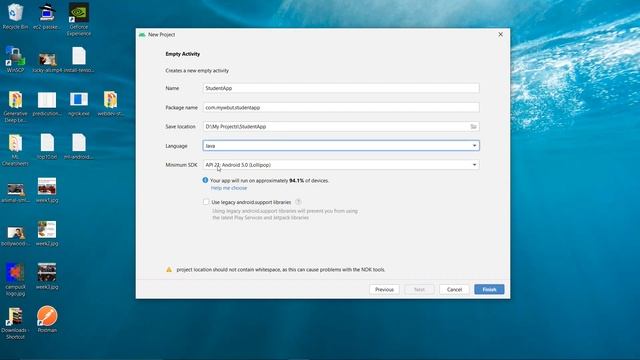
Task: Click the 'Creates a new empty activity' text
Action: coord(197,71)
